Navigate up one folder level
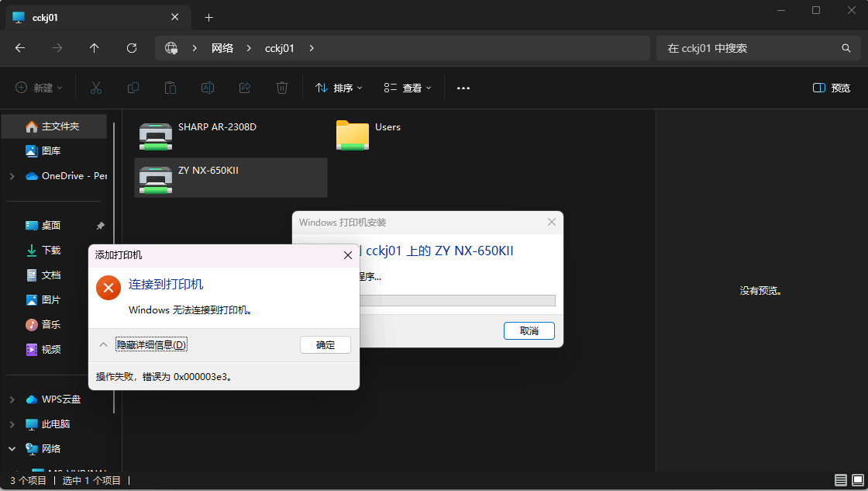The image size is (868, 491). point(94,48)
